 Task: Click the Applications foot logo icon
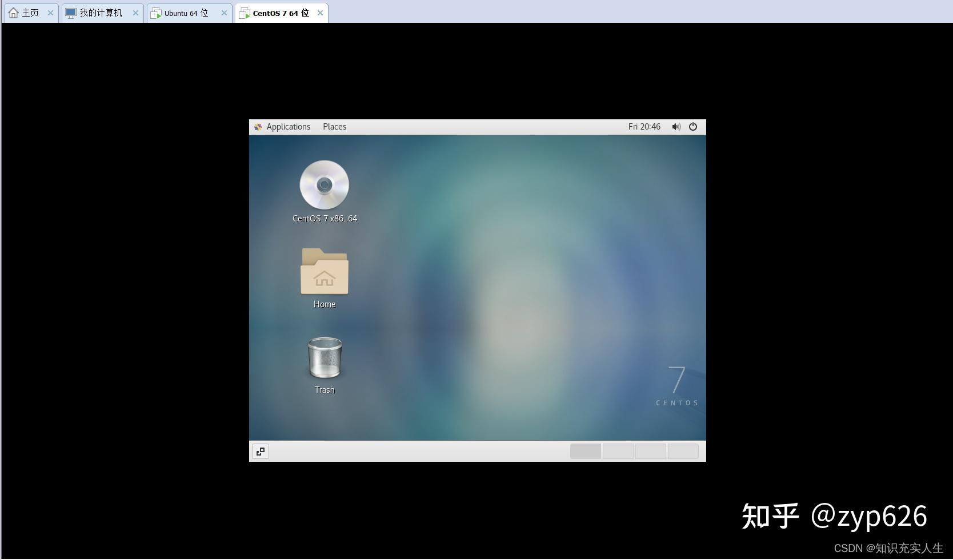pyautogui.click(x=258, y=127)
